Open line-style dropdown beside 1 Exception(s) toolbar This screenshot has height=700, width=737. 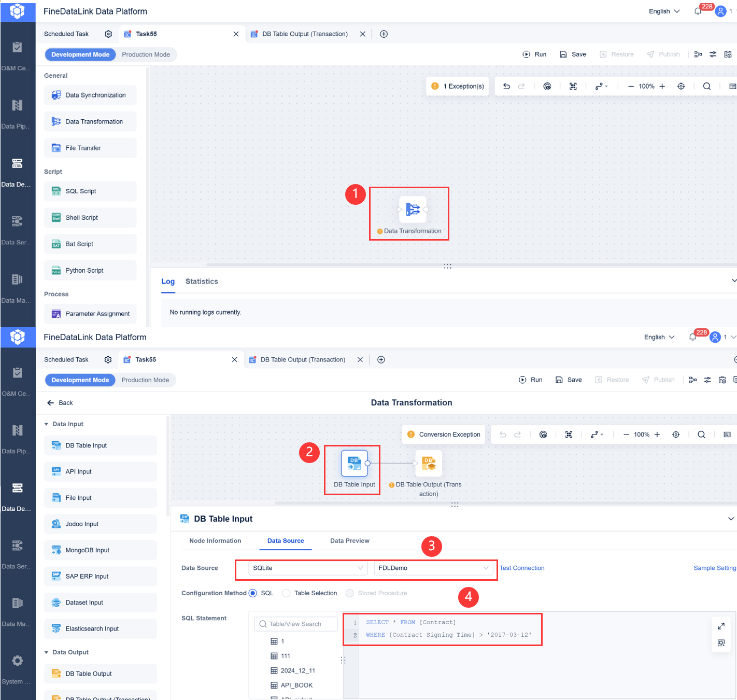(601, 87)
